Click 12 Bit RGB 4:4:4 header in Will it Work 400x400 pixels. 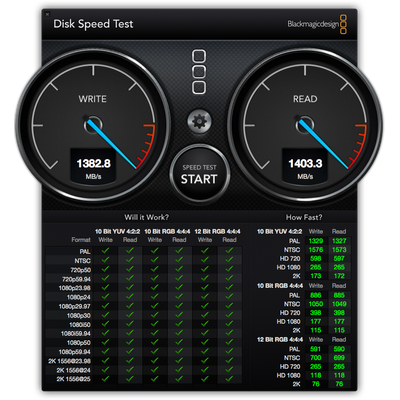(x=217, y=231)
